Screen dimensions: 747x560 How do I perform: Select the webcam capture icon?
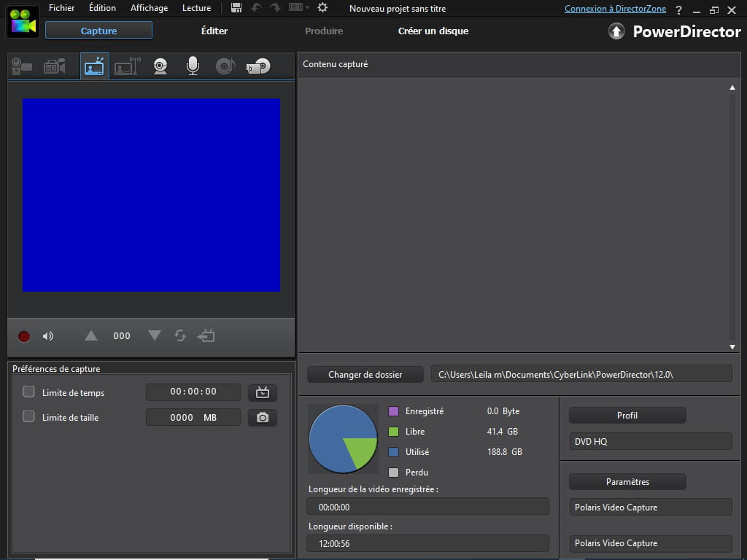point(160,66)
